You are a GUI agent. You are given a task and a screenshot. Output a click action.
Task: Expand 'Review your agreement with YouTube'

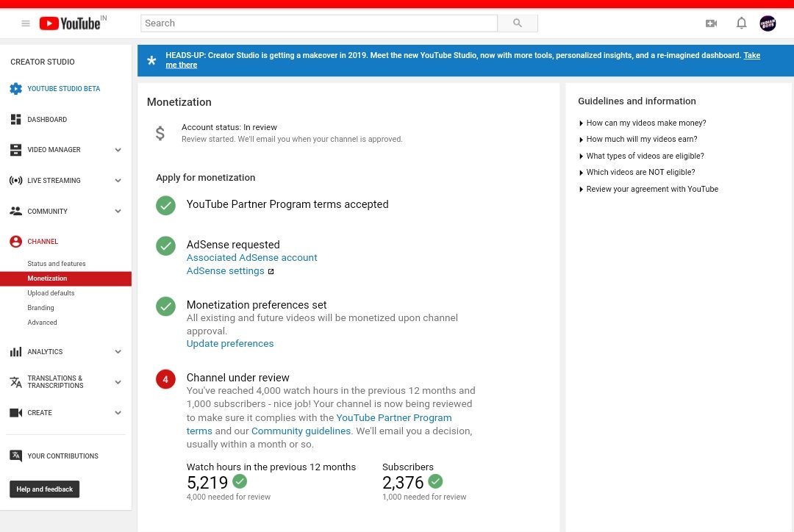648,189
